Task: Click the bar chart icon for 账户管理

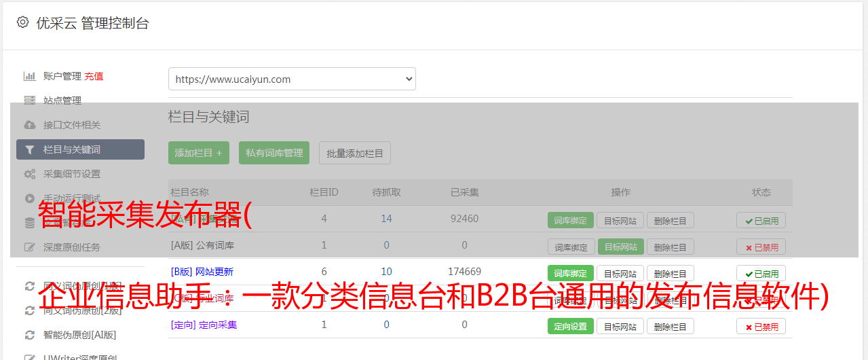Action: pyautogui.click(x=29, y=76)
